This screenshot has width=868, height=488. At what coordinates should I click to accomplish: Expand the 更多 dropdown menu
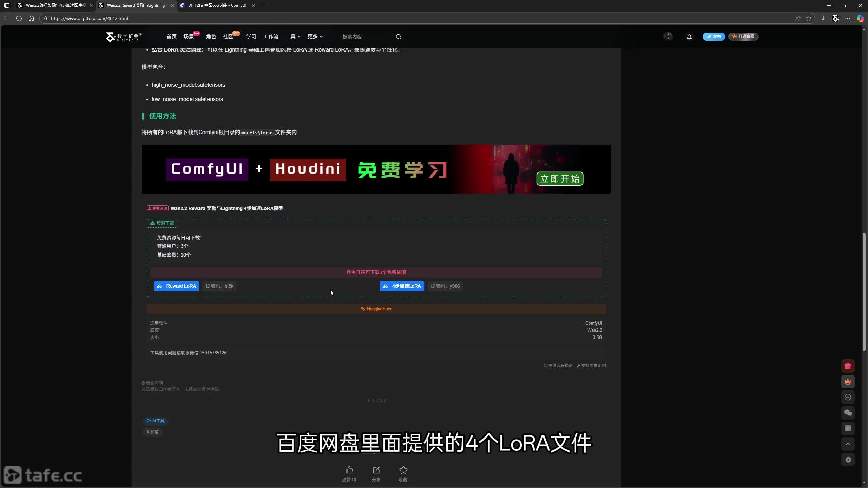(x=315, y=37)
